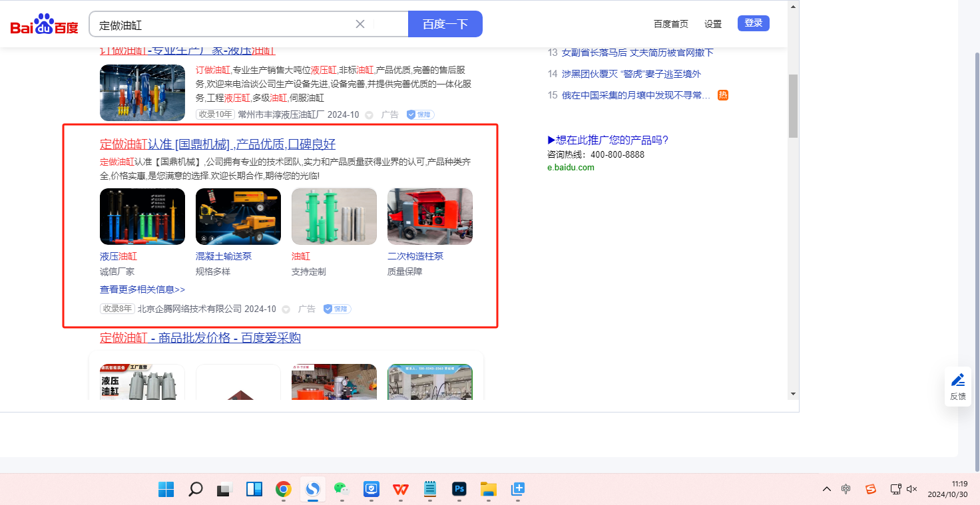This screenshot has height=505, width=980.
Task: Open the Widgets panel on the taskbar
Action: (254, 490)
